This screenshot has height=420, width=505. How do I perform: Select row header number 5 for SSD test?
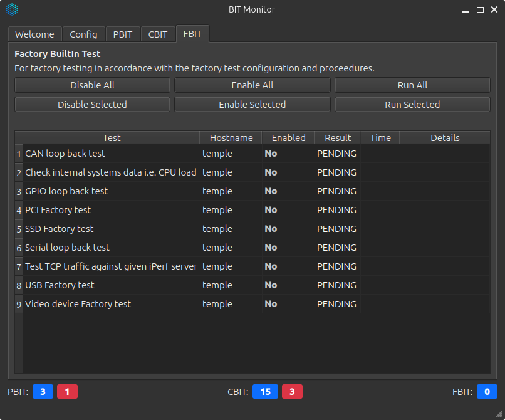click(x=19, y=229)
